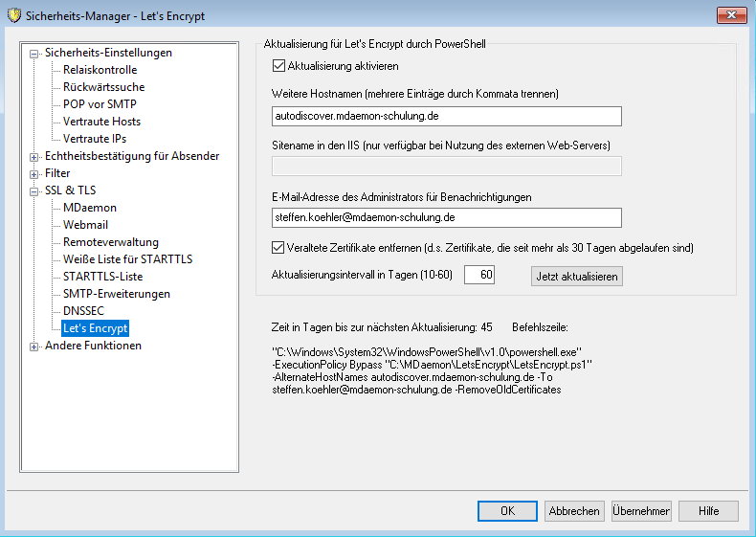Toggle the 'Aktualisierung aktivieren' checkbox

(279, 66)
